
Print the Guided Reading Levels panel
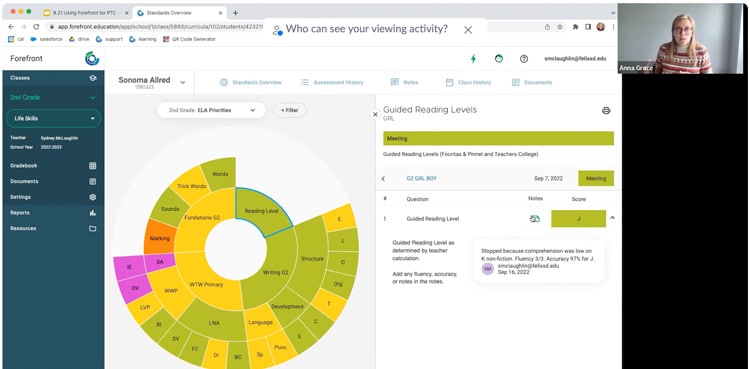606,111
